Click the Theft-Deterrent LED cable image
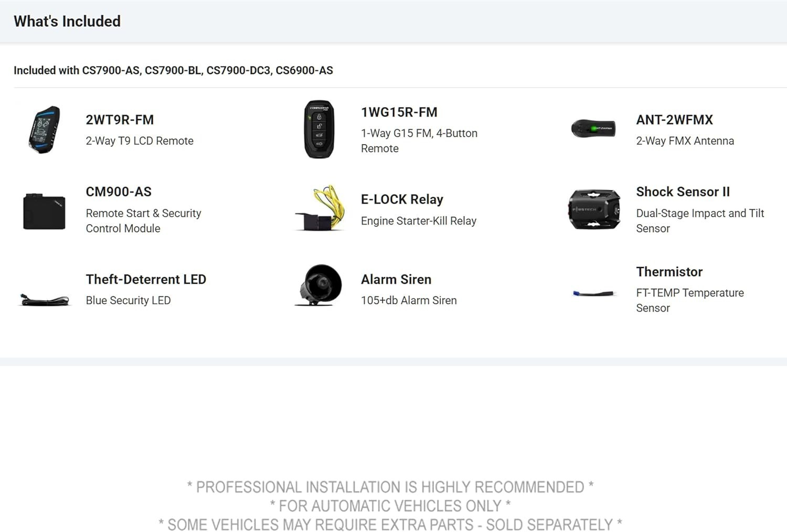 [x=45, y=300]
